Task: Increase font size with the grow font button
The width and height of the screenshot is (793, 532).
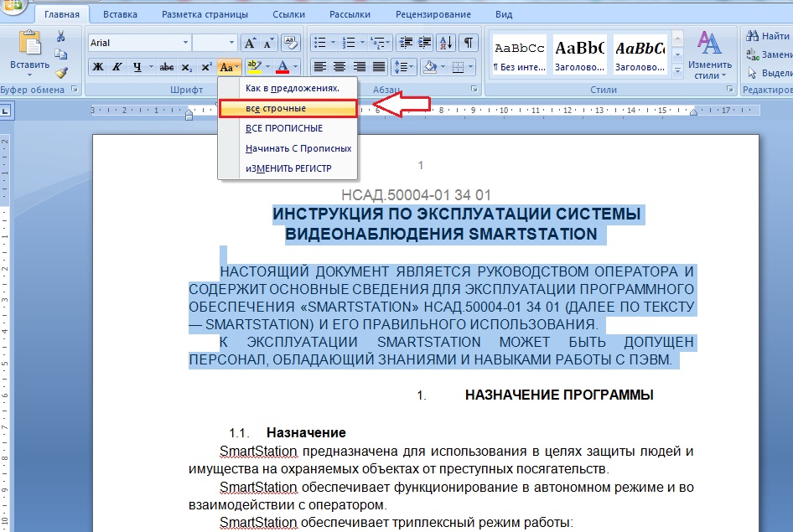Action: click(x=250, y=44)
